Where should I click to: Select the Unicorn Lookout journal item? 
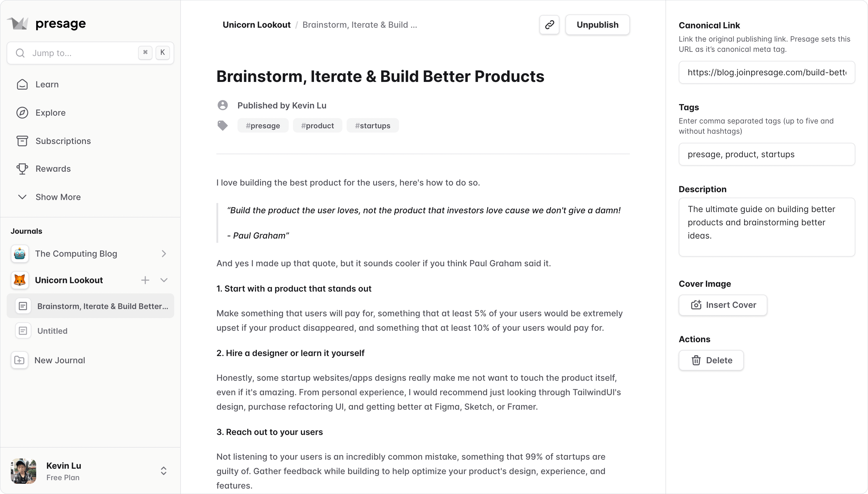click(x=69, y=280)
